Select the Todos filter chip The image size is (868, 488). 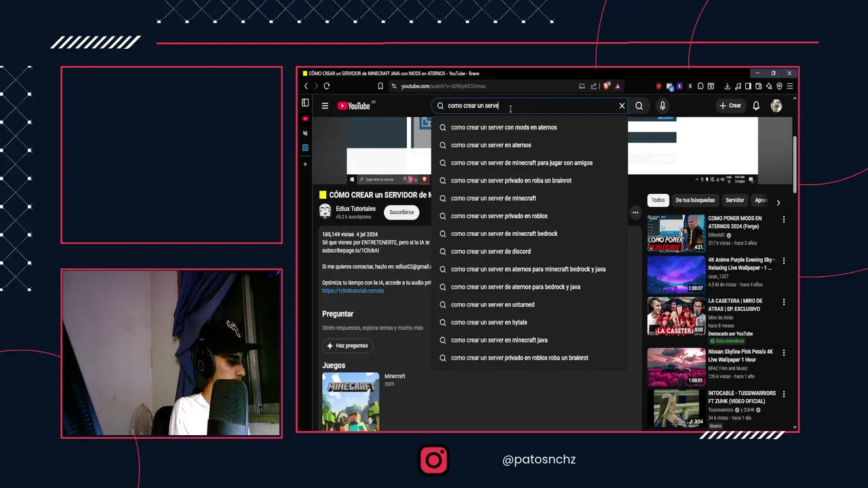coord(658,200)
